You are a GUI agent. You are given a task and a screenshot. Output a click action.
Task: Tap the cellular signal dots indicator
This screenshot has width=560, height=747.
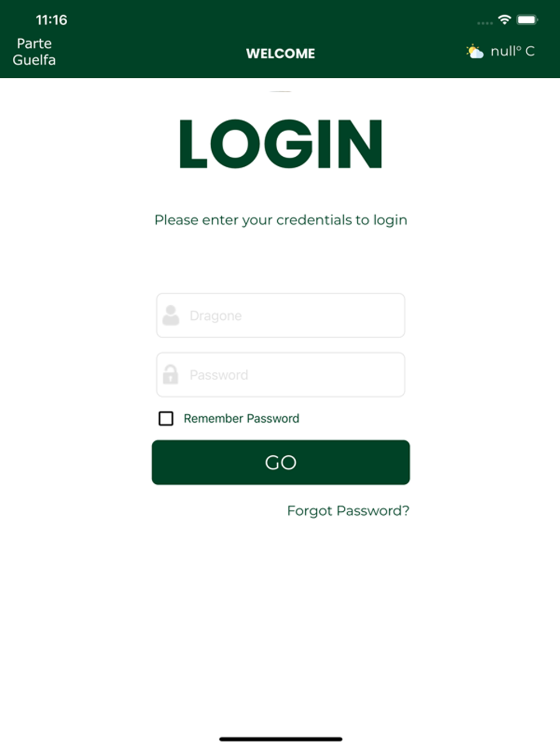click(485, 23)
